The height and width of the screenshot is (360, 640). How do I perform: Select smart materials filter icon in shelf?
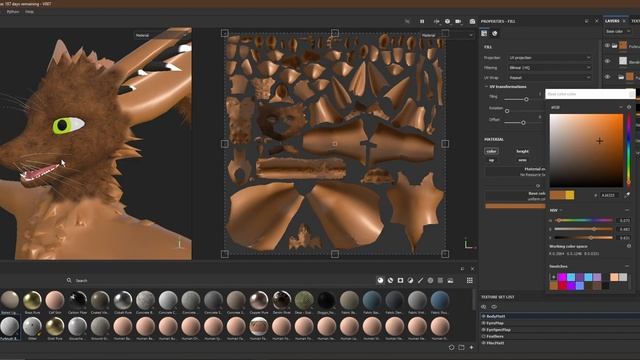(x=390, y=280)
